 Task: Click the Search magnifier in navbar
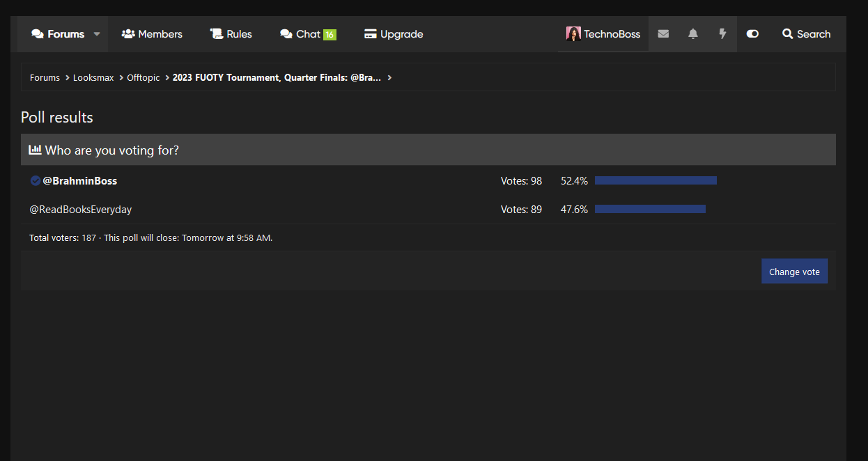tap(787, 34)
